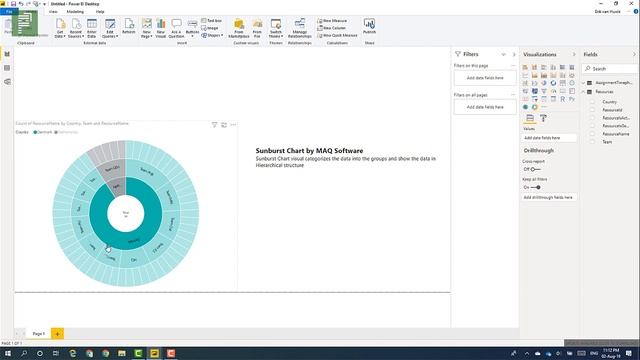Switch to Data view in left sidebar

point(7,68)
